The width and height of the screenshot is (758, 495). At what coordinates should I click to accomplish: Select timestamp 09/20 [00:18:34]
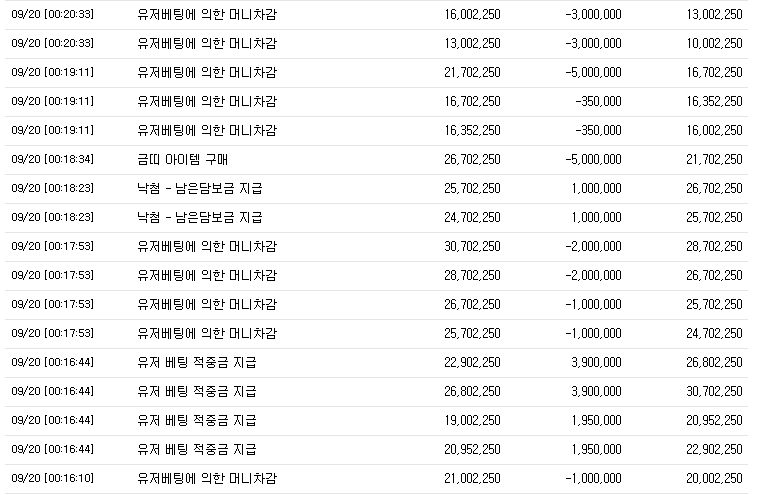[x=52, y=159]
